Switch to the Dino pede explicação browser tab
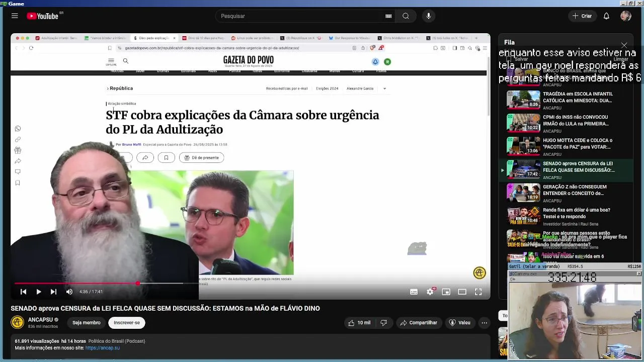 coord(154,38)
